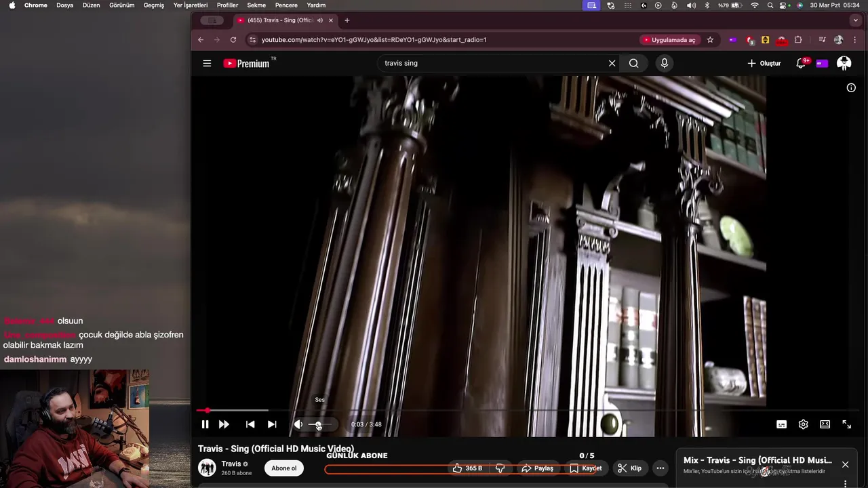Open Chrome extensions puzzle icon

click(x=798, y=40)
